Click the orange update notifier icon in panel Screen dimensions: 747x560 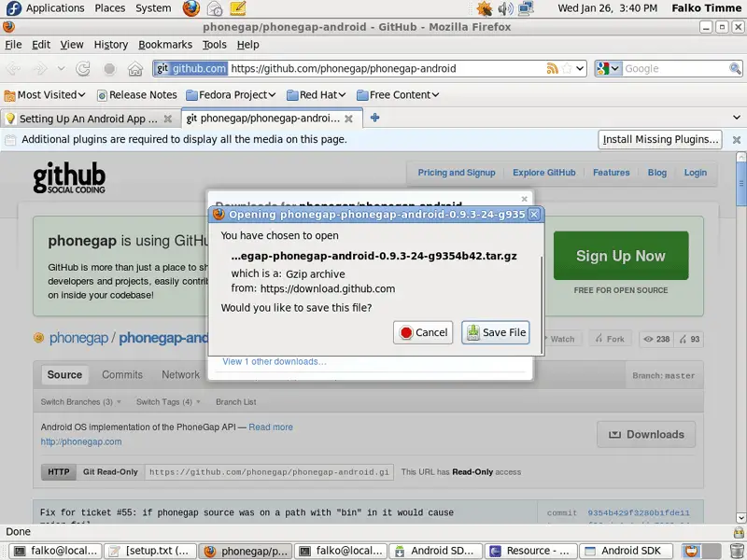[x=485, y=8]
